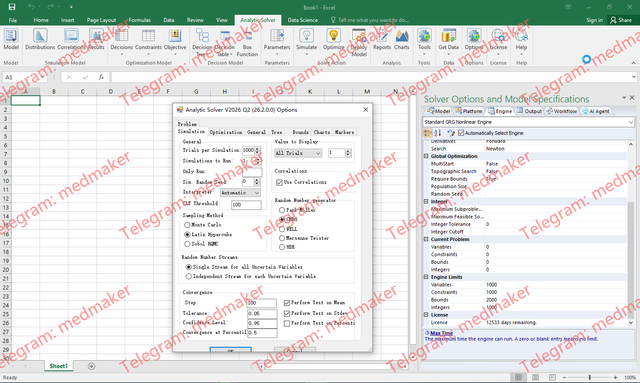Screen dimensions: 640x383
Task: Enable Perform Test on Percentile checkbox
Action: [287, 323]
